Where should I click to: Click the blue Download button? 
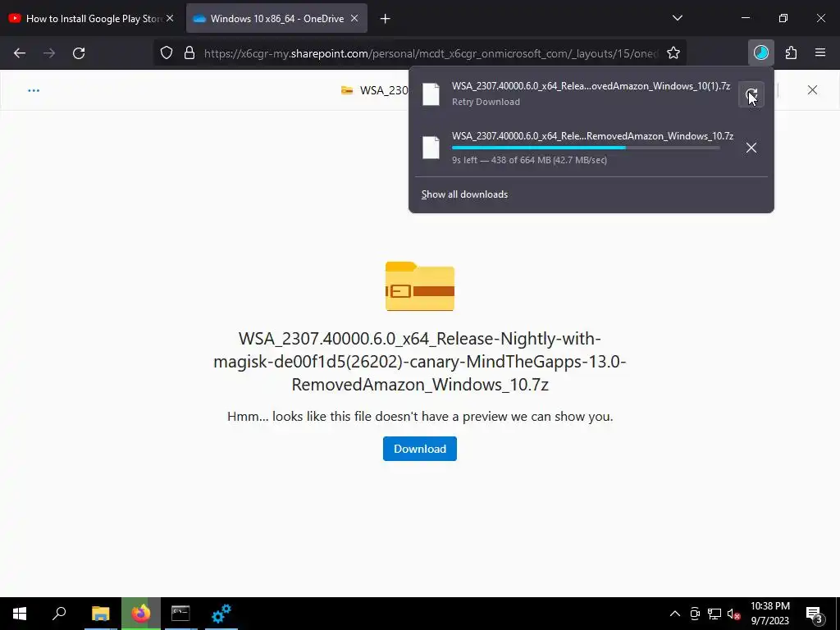click(420, 449)
